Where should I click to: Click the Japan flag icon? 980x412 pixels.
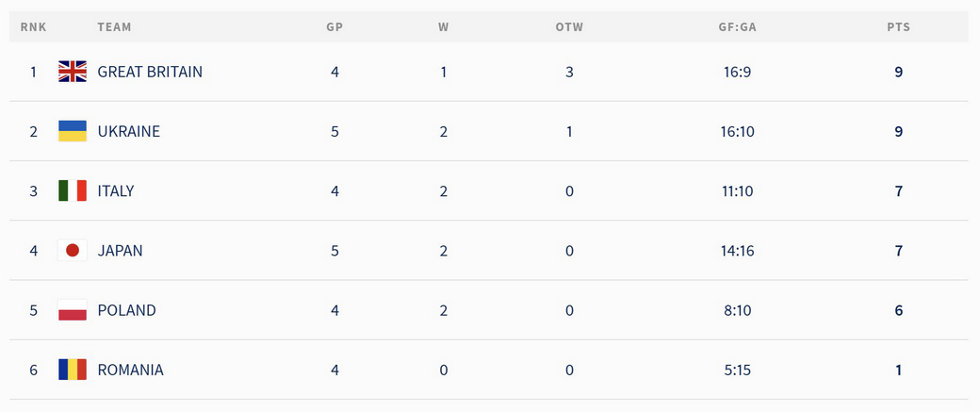pyautogui.click(x=73, y=251)
